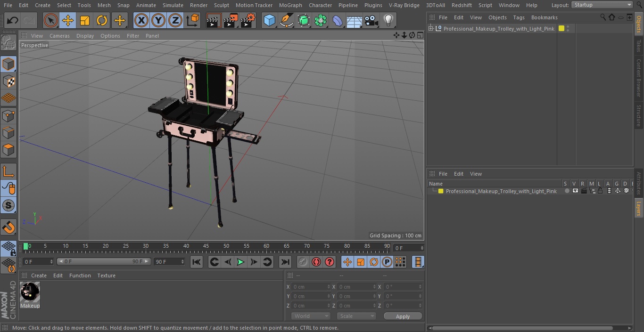Switch to Model mode
Screen dimensions: 644x332
click(8, 64)
